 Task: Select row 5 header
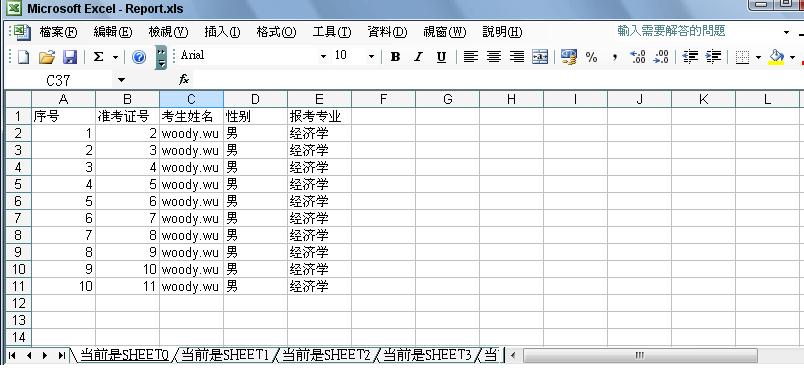pos(18,184)
